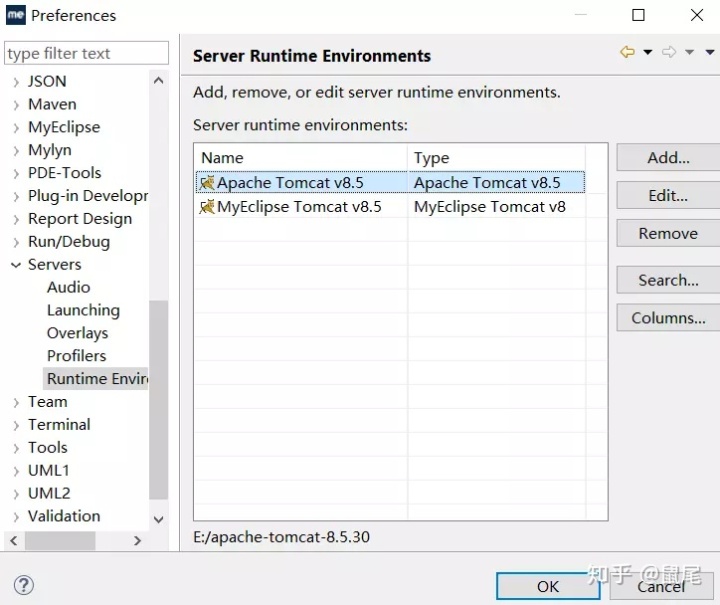Expand the Validation tree node

pos(16,517)
